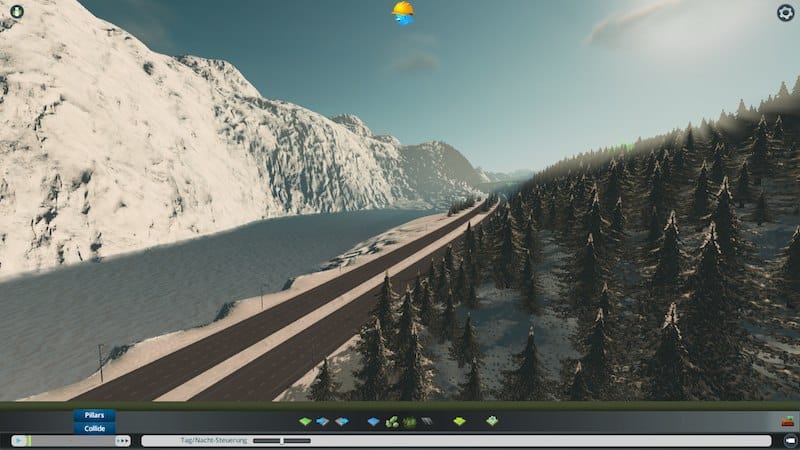This screenshot has width=800, height=450.
Task: Select the export heightmap icon
Action: tap(341, 422)
